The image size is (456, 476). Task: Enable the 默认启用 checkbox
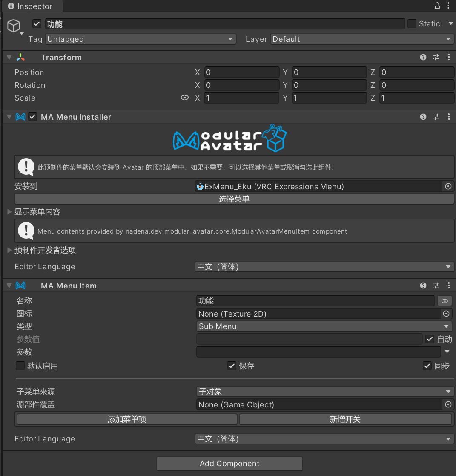pyautogui.click(x=20, y=366)
